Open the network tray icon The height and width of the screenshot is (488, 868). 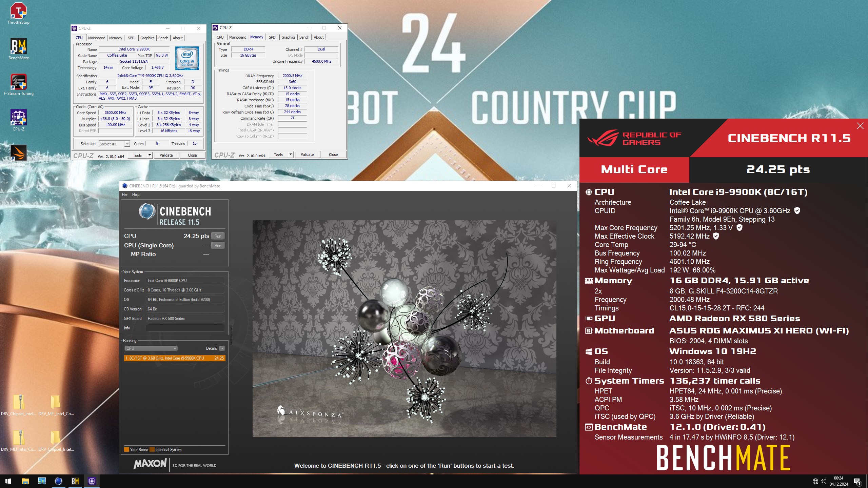pos(815,481)
